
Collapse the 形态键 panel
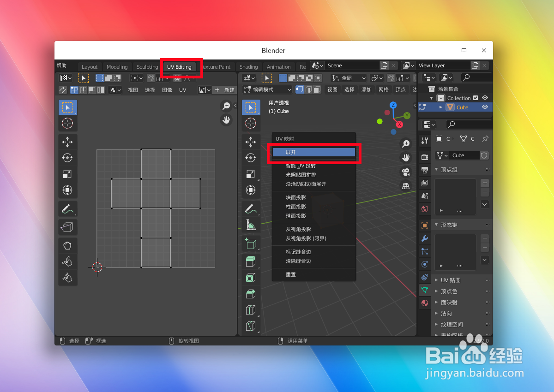437,225
